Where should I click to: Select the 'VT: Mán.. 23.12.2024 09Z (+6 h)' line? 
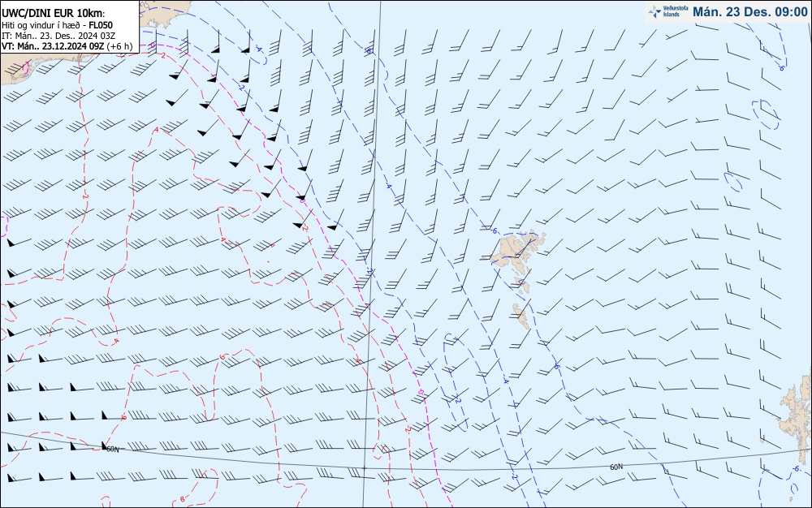pyautogui.click(x=67, y=46)
